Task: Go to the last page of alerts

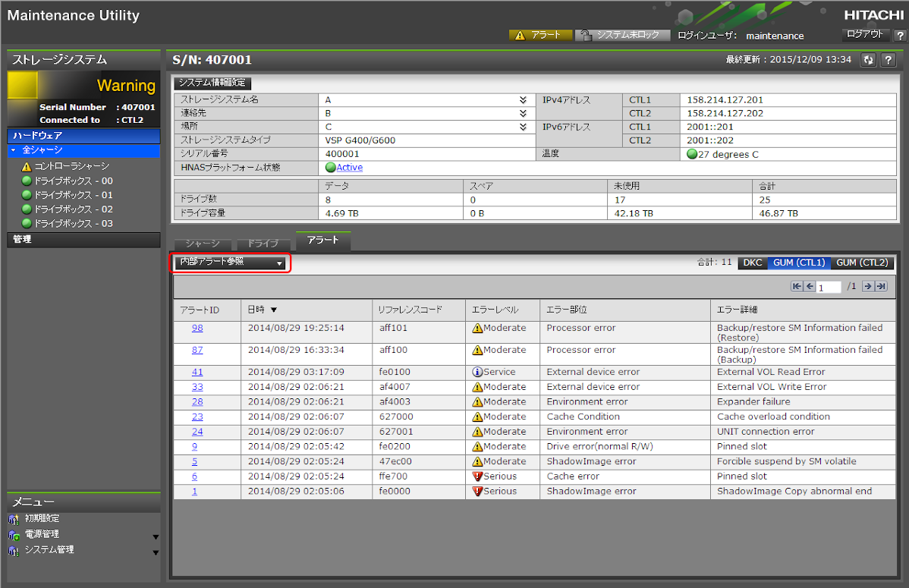Action: [x=881, y=286]
